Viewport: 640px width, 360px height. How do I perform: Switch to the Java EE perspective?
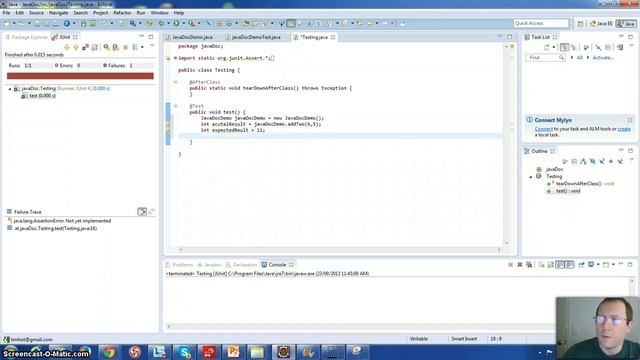point(601,24)
